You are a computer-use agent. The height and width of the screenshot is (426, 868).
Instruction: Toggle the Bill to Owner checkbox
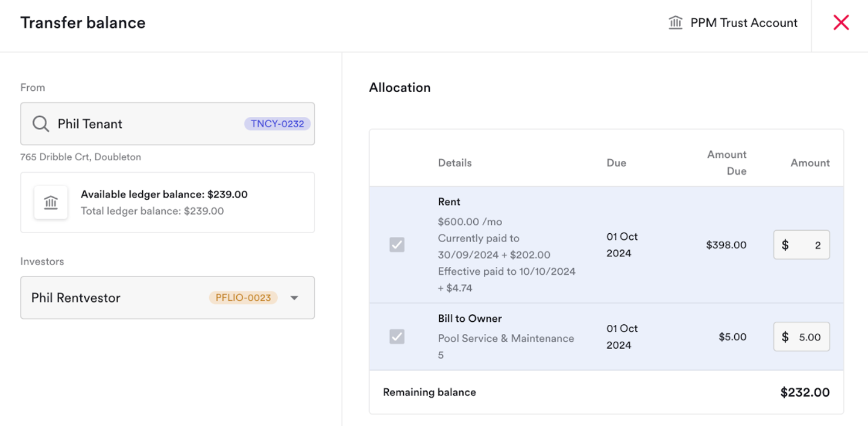coord(397,337)
